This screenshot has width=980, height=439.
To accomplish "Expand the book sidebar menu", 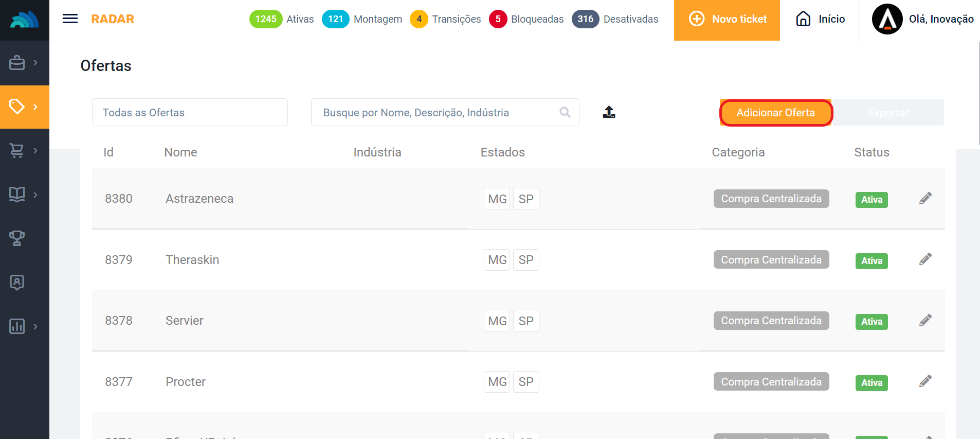I will (24, 195).
